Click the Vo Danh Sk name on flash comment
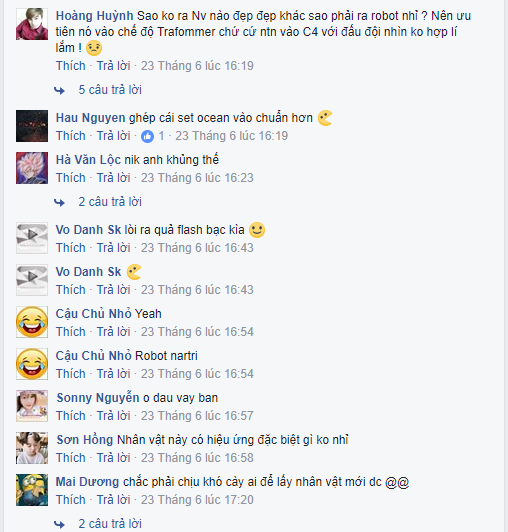The width and height of the screenshot is (508, 532). 88,230
